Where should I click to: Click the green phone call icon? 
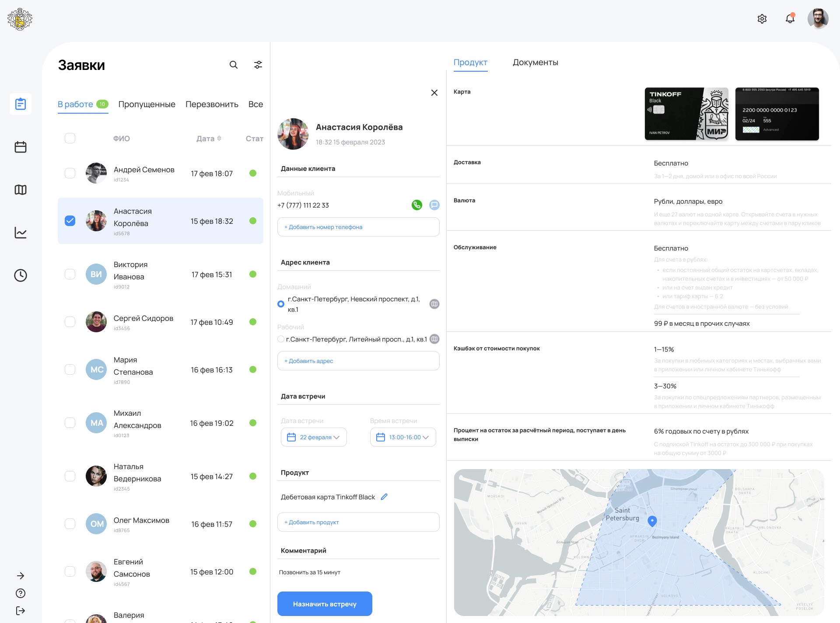[416, 205]
